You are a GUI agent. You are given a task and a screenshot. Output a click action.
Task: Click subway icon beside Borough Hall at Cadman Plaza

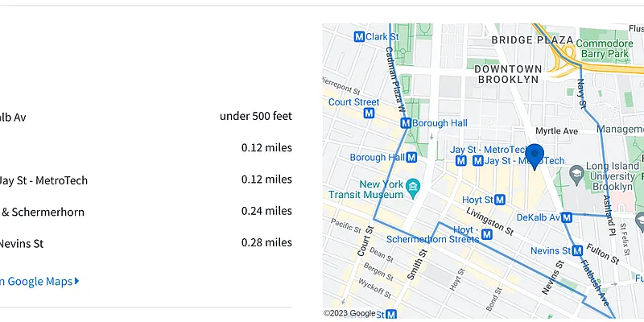tap(406, 124)
